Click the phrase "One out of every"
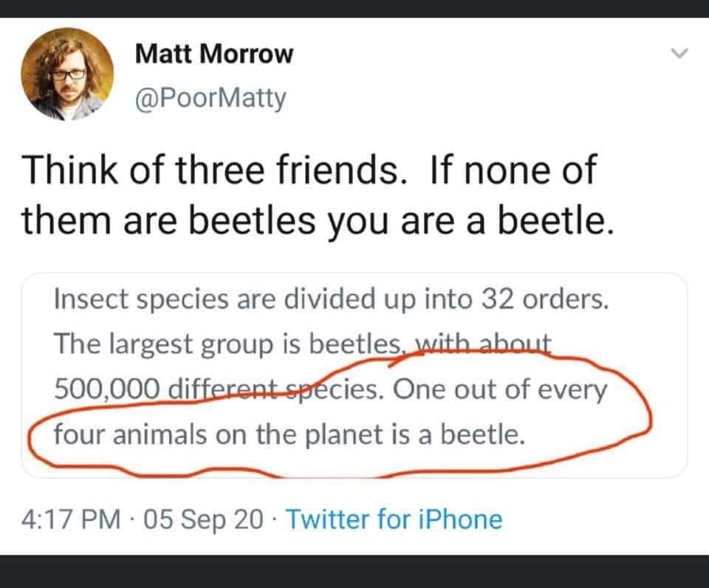 coord(500,388)
